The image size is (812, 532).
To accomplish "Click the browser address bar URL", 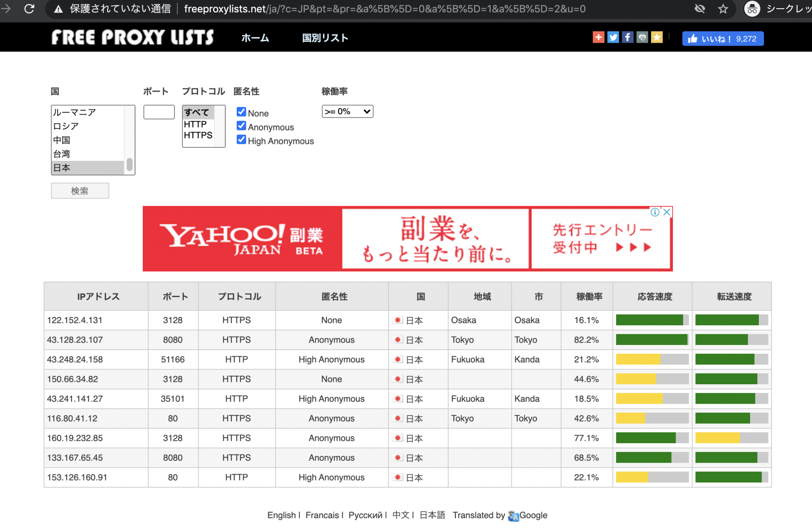I will [385, 9].
